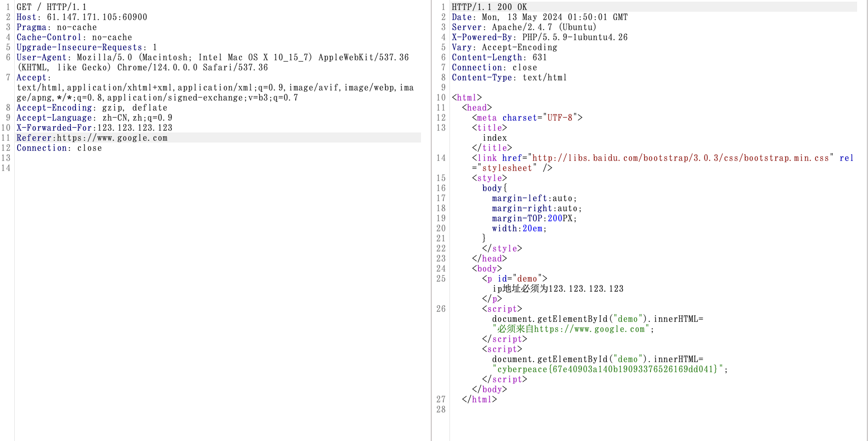Click the User-Agent Mozilla/5.0 header line

pyautogui.click(x=213, y=57)
